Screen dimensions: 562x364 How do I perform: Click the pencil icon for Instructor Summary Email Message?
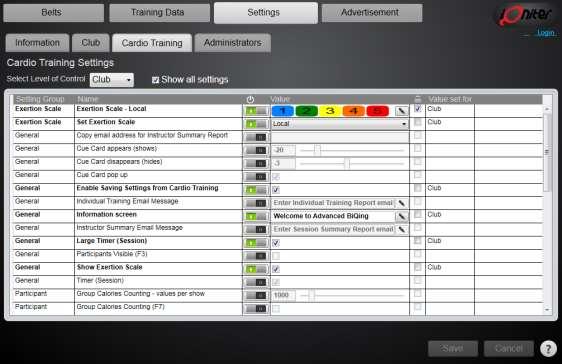tap(401, 230)
